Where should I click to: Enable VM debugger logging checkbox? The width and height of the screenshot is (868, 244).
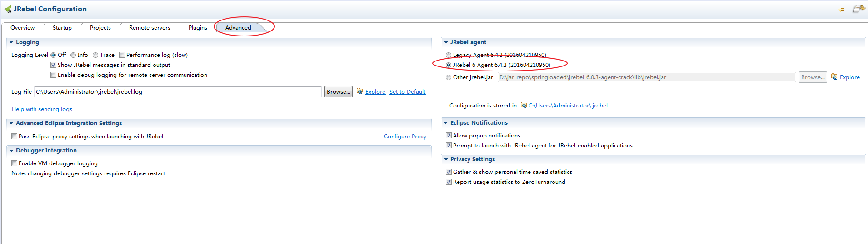(x=14, y=163)
